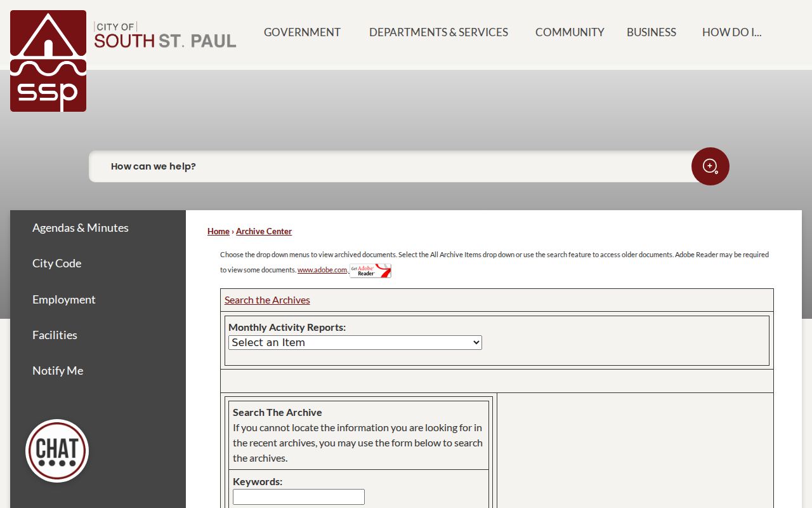Click the SSP city logo
The height and width of the screenshot is (508, 812).
click(x=48, y=61)
